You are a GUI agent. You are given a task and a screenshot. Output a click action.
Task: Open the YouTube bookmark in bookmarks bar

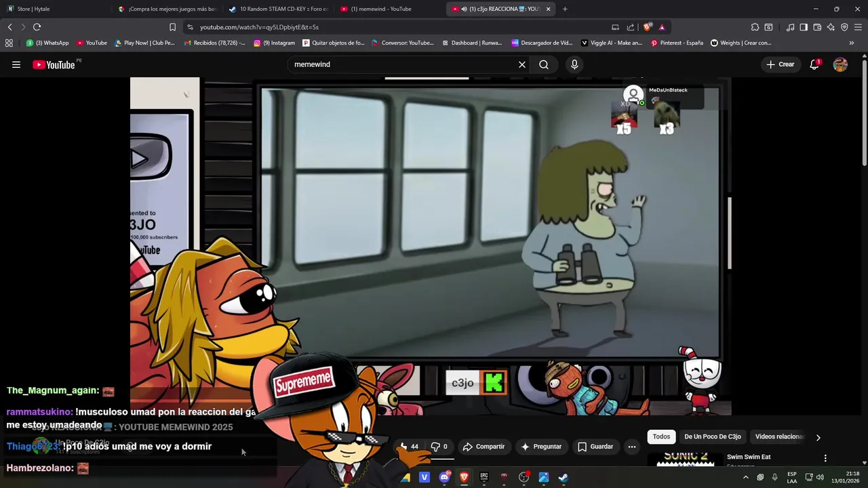[x=92, y=43]
